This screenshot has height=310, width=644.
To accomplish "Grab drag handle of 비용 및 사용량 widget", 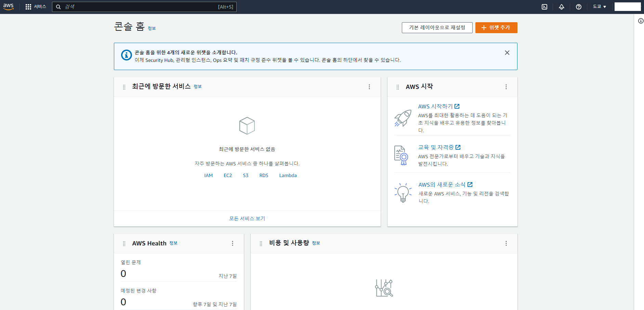I will coord(261,244).
